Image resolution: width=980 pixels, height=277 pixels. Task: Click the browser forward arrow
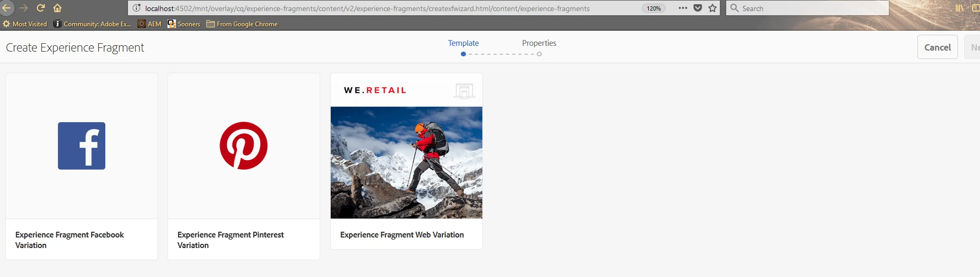click(24, 8)
